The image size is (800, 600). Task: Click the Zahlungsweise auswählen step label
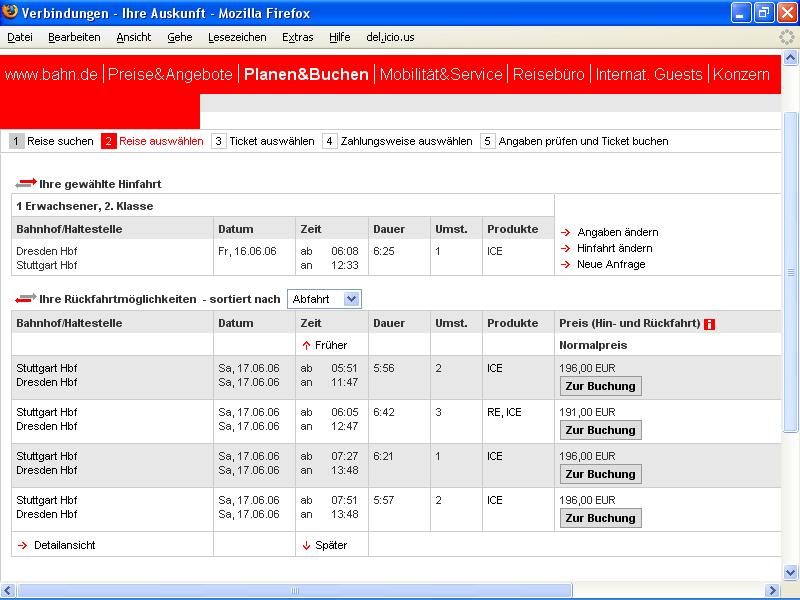coord(407,141)
